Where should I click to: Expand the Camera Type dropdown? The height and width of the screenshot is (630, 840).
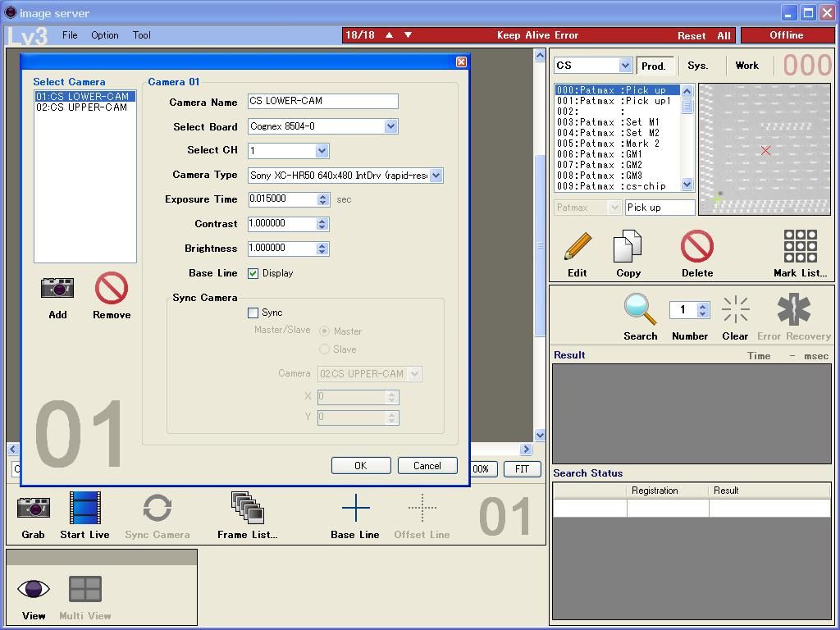(436, 175)
